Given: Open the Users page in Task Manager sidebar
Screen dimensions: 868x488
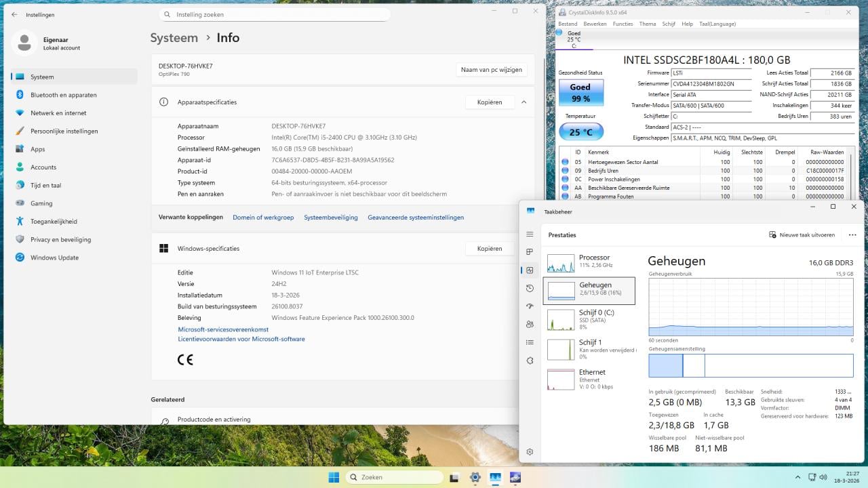Looking at the screenshot, I should [x=530, y=324].
